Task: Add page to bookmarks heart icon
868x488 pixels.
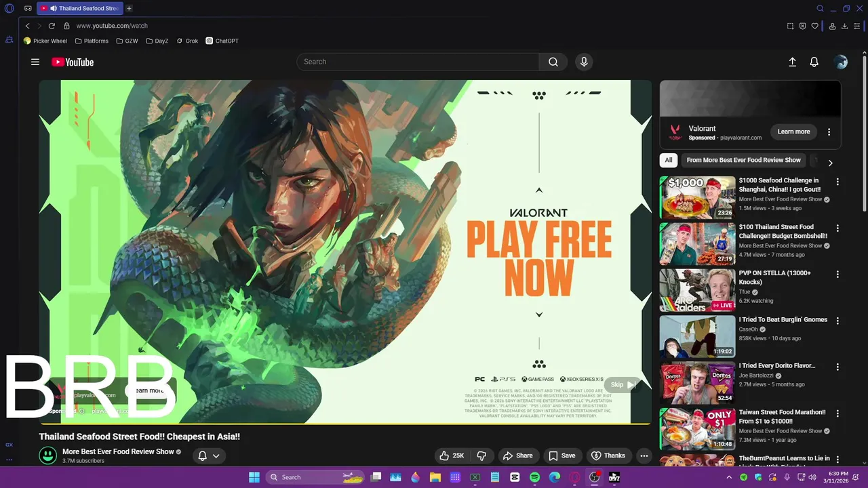Action: [x=814, y=26]
